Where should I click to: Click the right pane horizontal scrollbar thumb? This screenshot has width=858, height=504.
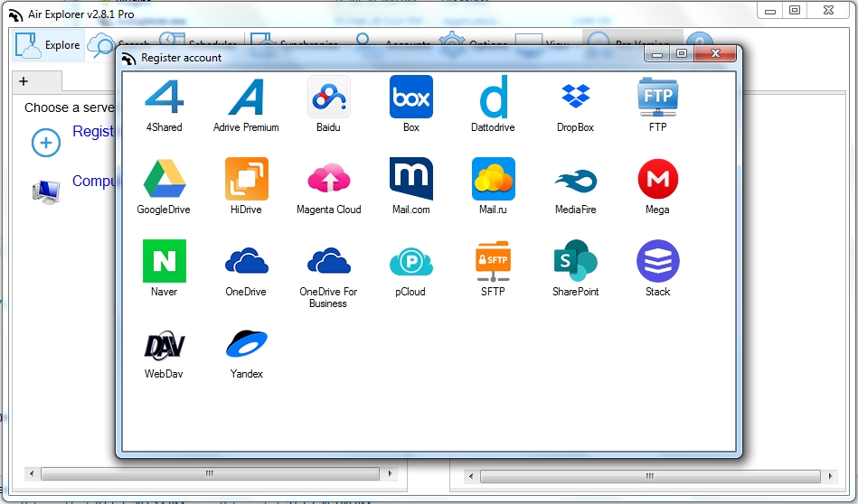pyautogui.click(x=650, y=476)
